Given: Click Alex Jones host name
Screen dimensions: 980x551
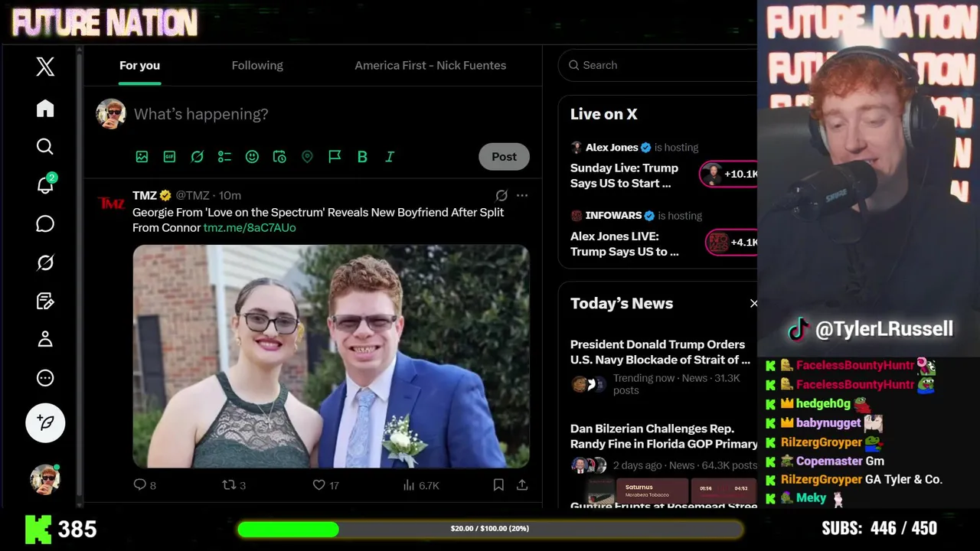Looking at the screenshot, I should (x=612, y=148).
